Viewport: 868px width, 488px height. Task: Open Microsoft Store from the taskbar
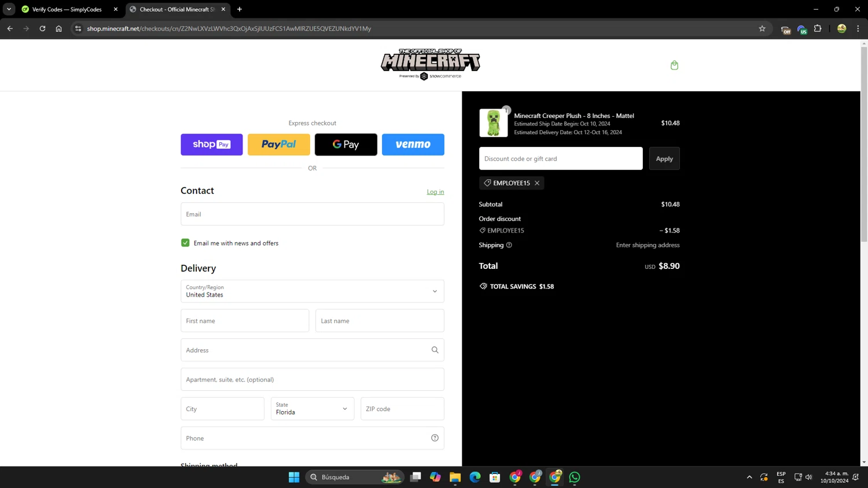(x=495, y=477)
